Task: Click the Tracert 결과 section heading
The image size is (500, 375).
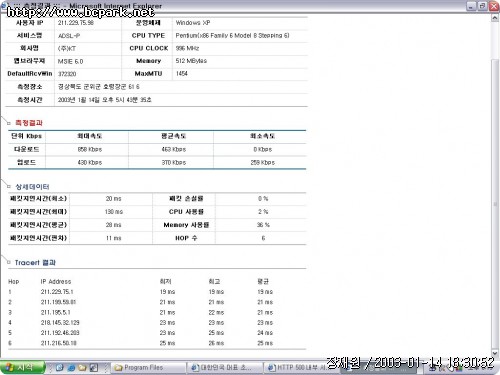Action: 35,263
